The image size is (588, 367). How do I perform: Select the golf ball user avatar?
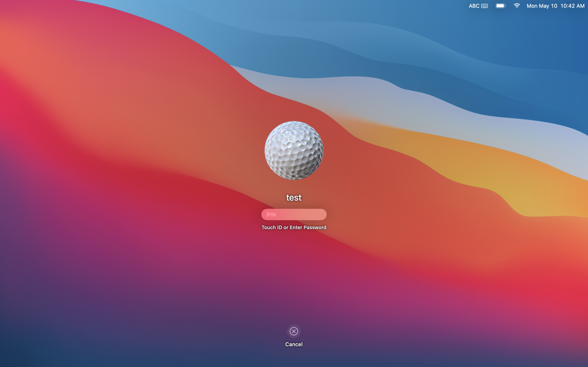click(x=294, y=151)
